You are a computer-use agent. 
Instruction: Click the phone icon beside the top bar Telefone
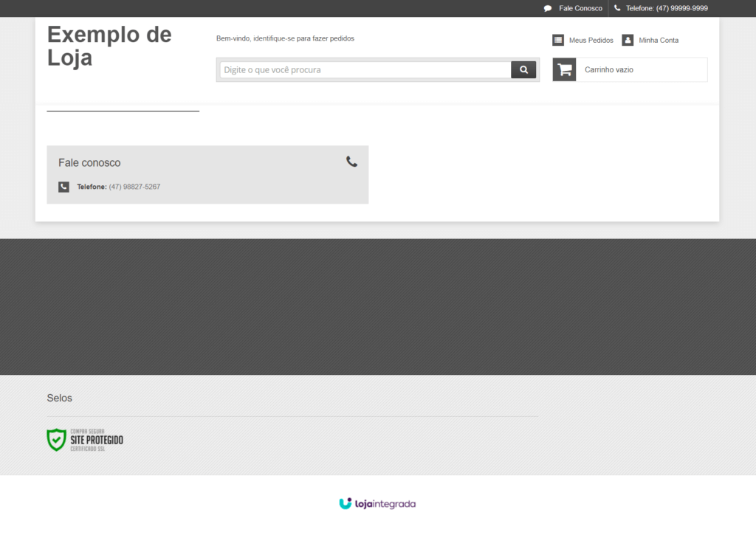tap(617, 8)
